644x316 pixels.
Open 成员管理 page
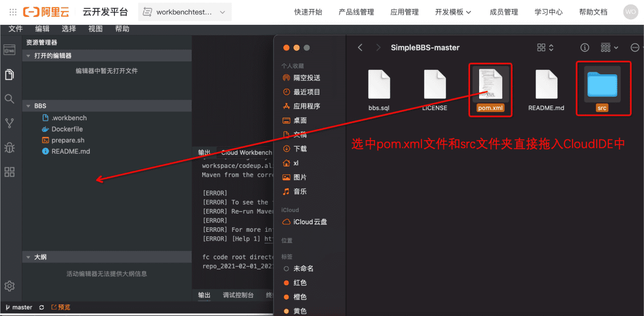tap(504, 12)
